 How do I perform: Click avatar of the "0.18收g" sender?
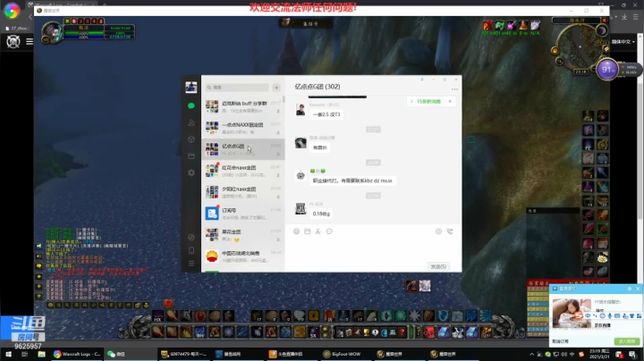(x=301, y=208)
